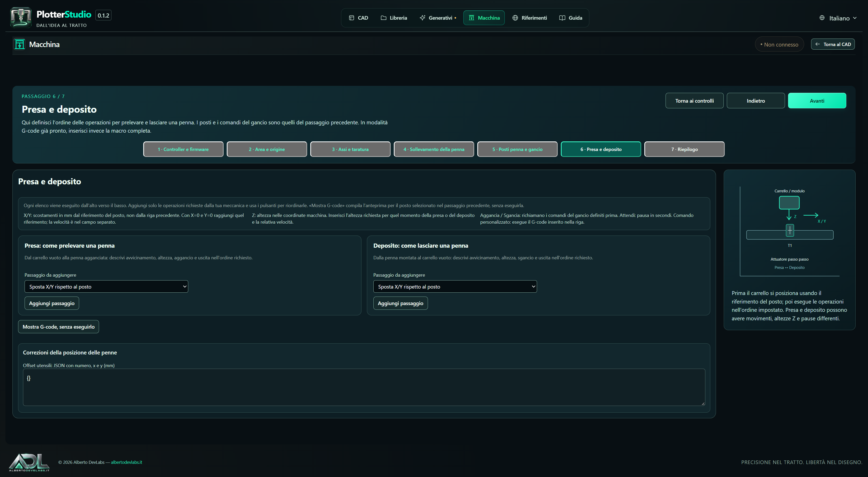The width and height of the screenshot is (868, 477).
Task: Click the Riferimenti globe icon
Action: (515, 18)
